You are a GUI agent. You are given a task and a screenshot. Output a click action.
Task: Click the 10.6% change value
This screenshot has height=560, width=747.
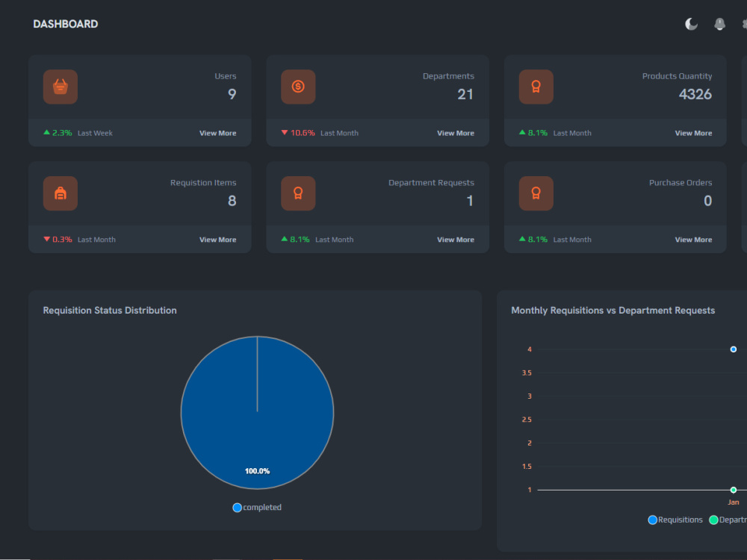[x=303, y=133]
